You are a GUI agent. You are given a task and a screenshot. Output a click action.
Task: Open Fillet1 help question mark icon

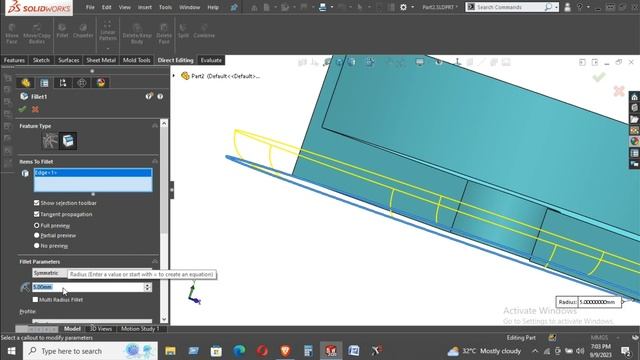click(160, 96)
